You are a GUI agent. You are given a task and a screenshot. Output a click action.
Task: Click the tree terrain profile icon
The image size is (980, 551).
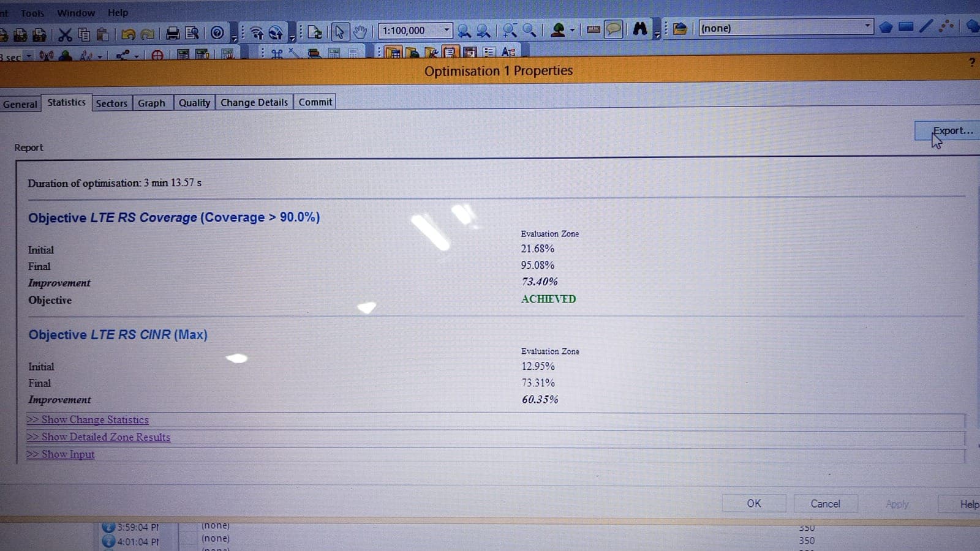557,29
